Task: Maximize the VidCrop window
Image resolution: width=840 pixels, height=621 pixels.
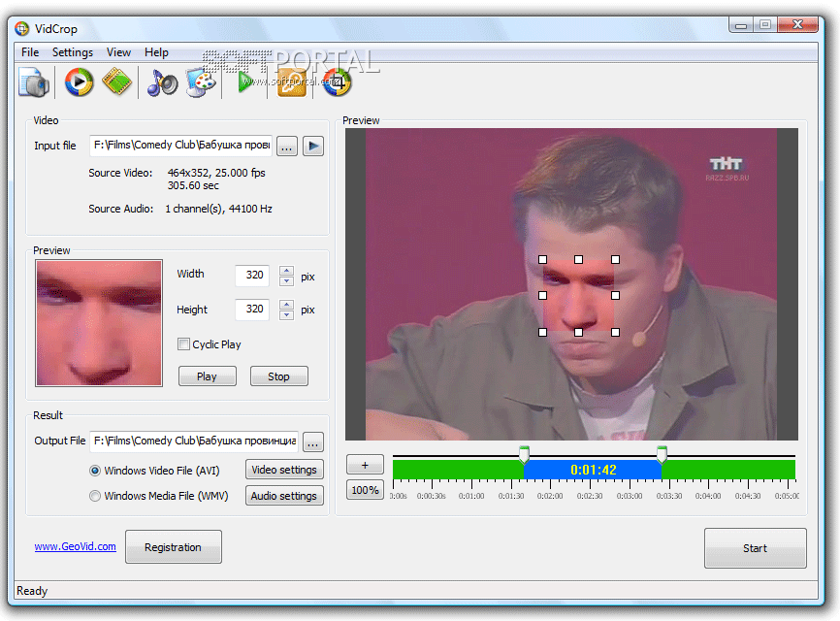Action: [x=765, y=24]
